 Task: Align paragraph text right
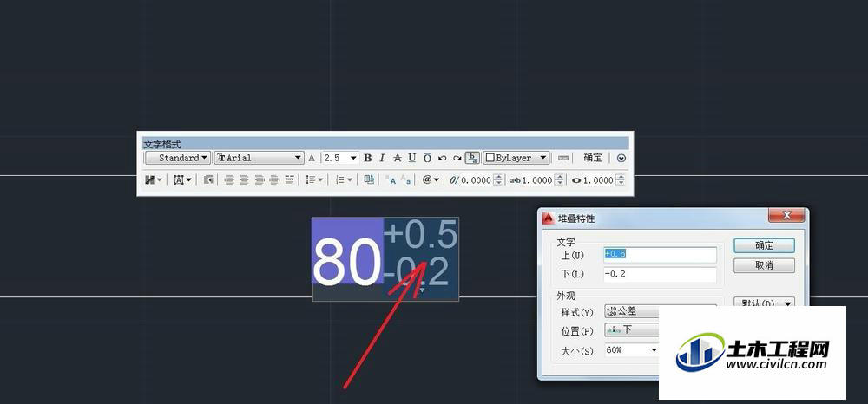(x=259, y=180)
